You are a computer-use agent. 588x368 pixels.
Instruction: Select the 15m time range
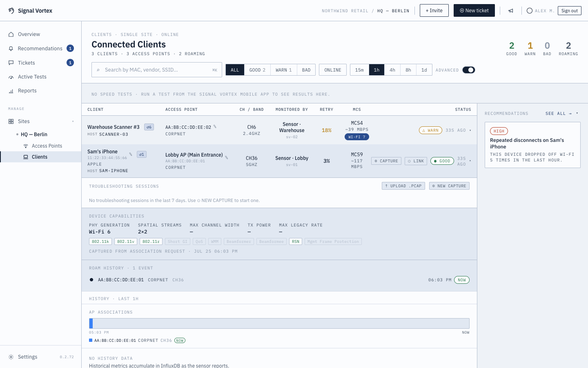pos(359,70)
